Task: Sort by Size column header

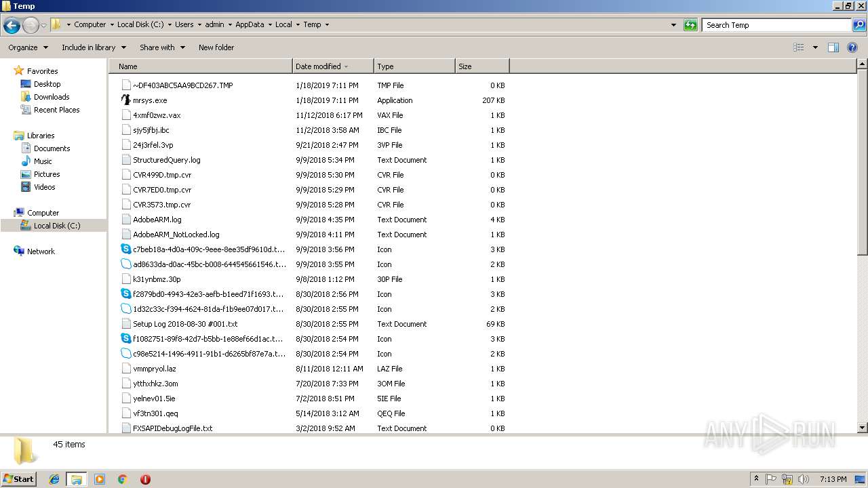Action: [482, 66]
